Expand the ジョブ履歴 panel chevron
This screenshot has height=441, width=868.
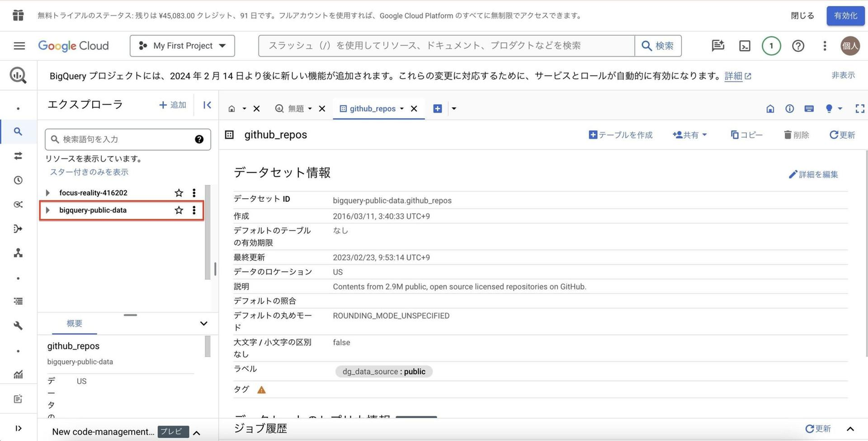(x=850, y=429)
